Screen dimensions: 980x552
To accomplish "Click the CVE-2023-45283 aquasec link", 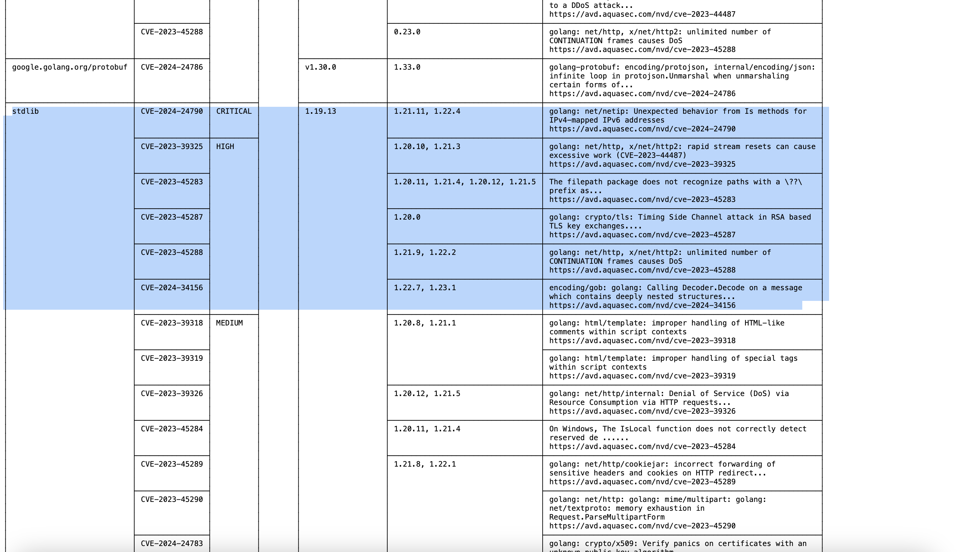I will [x=642, y=200].
